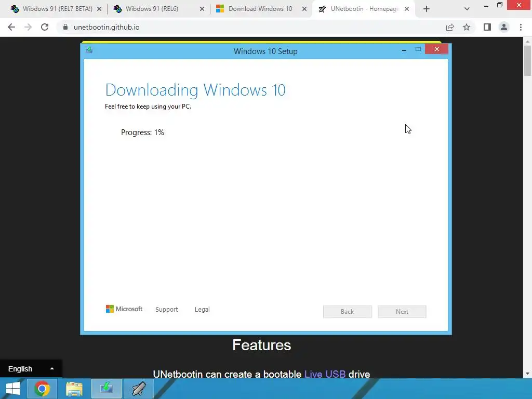Share this page icon
532x399 pixels.
coord(450,27)
